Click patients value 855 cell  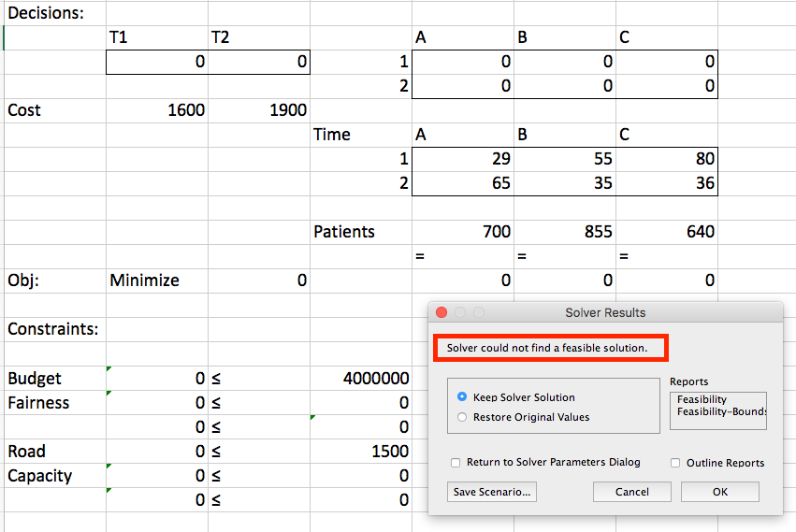565,232
